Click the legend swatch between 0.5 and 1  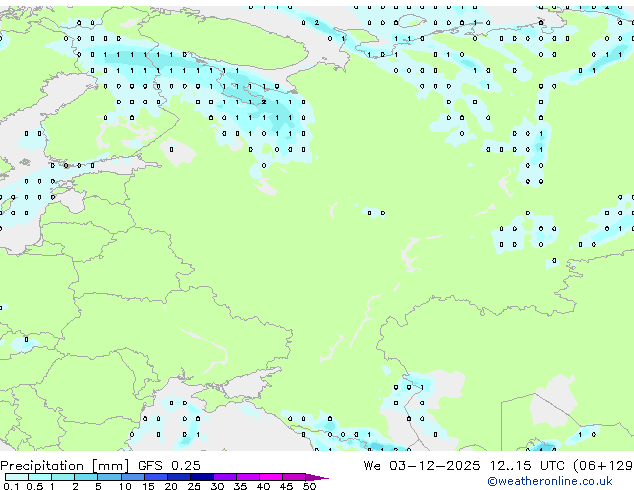tap(40, 477)
